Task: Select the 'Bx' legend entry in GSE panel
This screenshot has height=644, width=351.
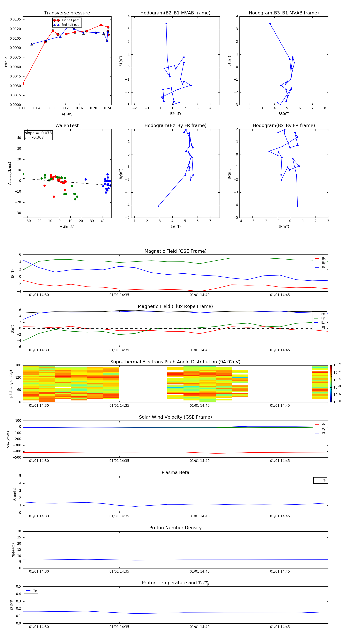Action: point(320,259)
